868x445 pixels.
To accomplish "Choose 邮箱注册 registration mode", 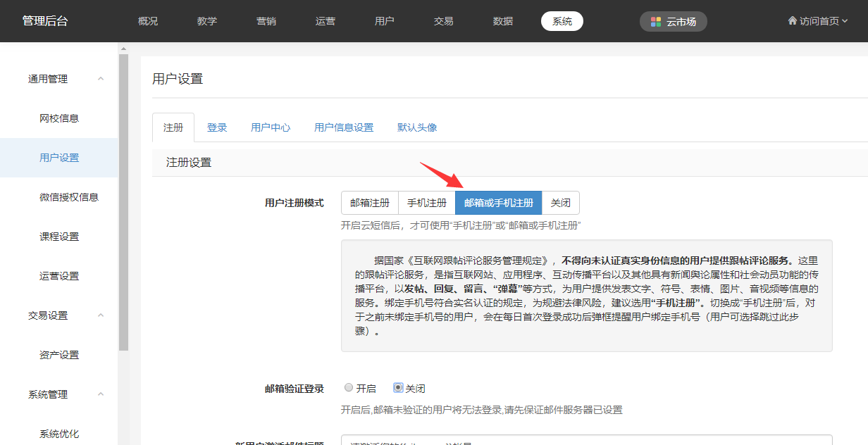I will coord(370,203).
